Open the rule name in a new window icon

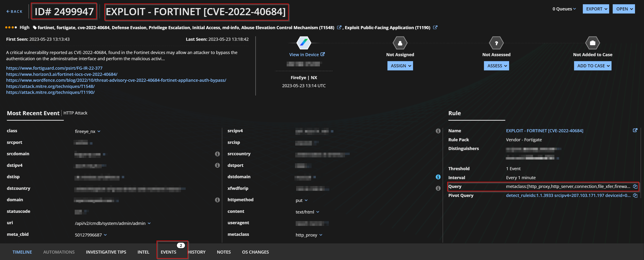(x=635, y=130)
